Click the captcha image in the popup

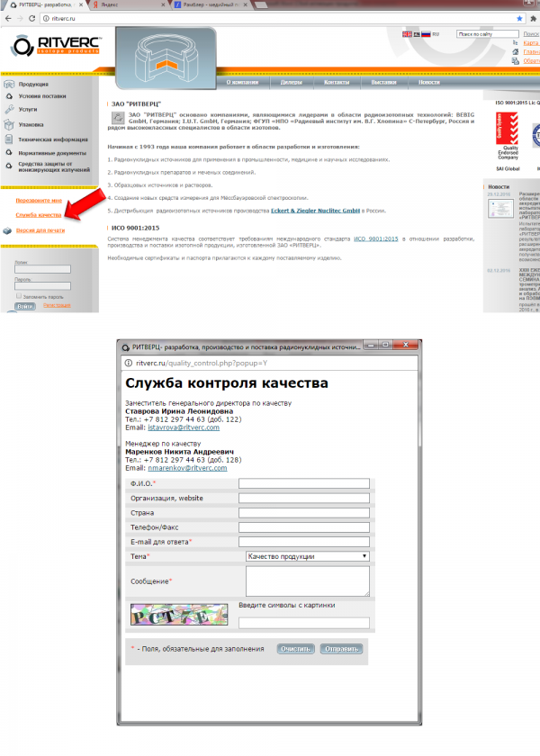click(x=179, y=615)
